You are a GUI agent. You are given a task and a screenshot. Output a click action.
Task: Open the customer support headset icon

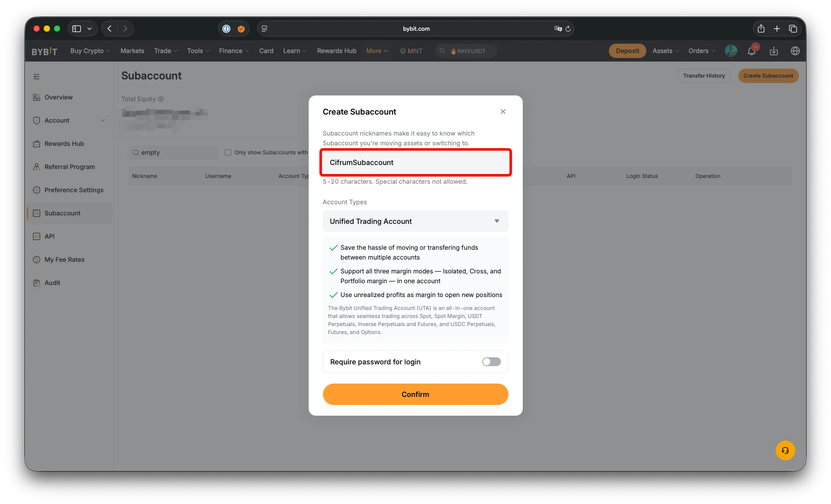click(785, 450)
